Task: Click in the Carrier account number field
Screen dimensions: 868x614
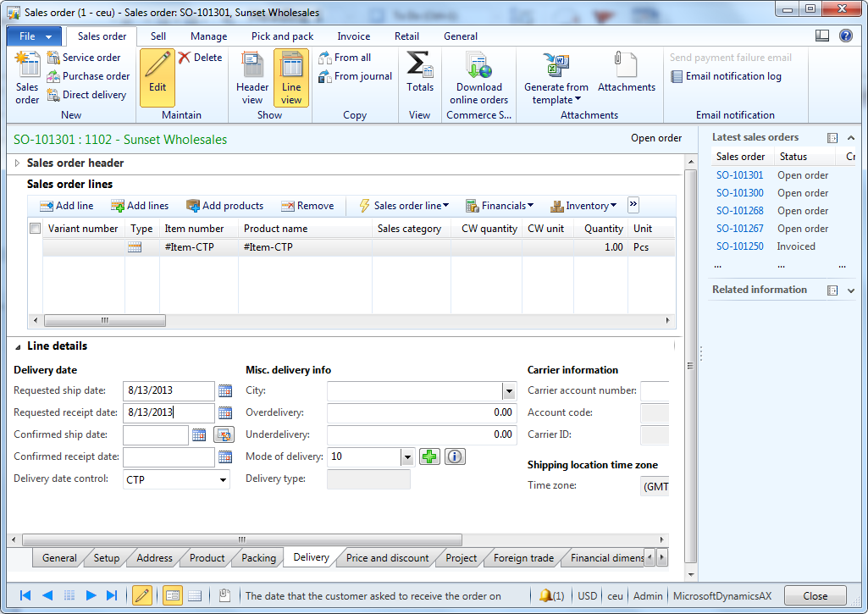Action: tap(655, 391)
